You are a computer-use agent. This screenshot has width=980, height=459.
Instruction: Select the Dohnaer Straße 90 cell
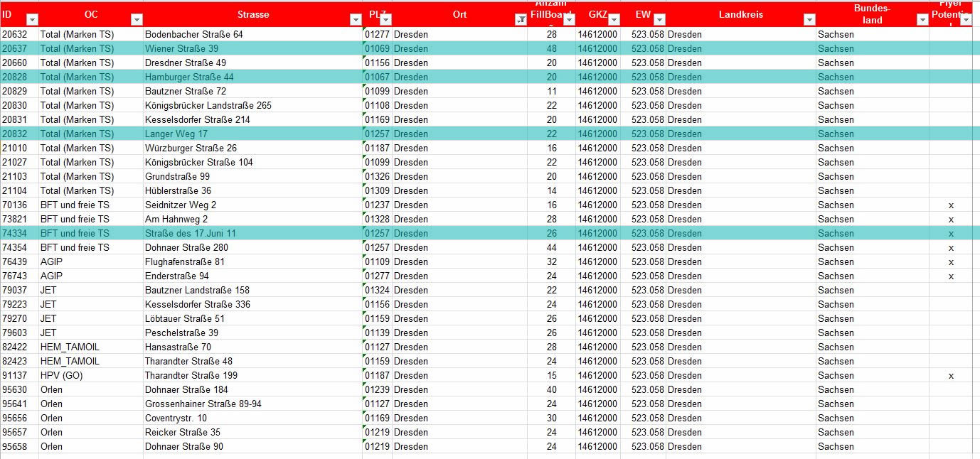pos(252,446)
